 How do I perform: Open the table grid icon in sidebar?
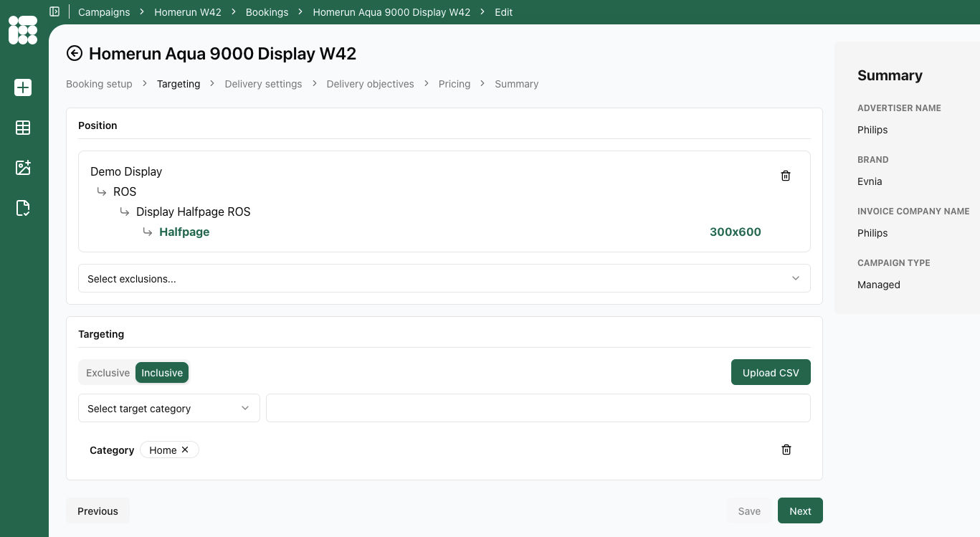click(23, 128)
